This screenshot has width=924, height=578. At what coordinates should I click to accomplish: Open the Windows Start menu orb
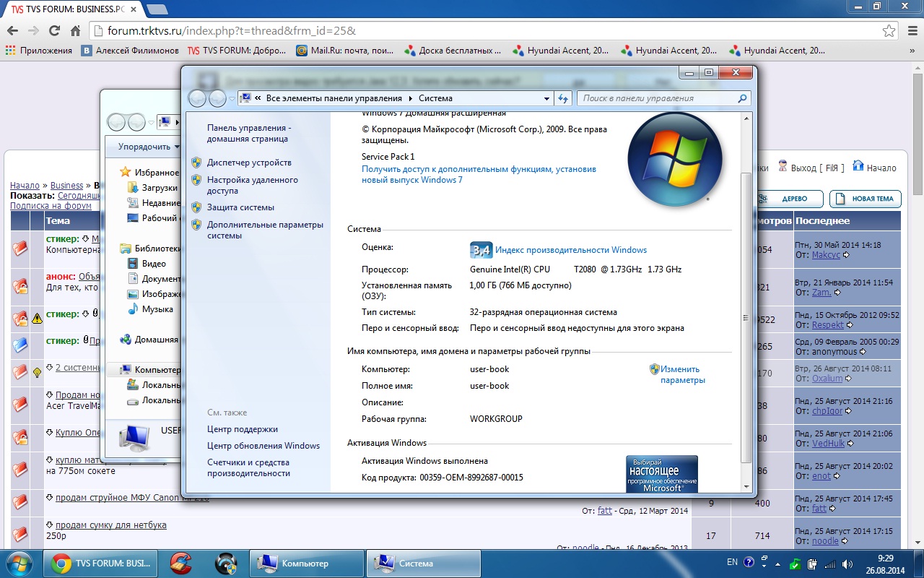(19, 564)
